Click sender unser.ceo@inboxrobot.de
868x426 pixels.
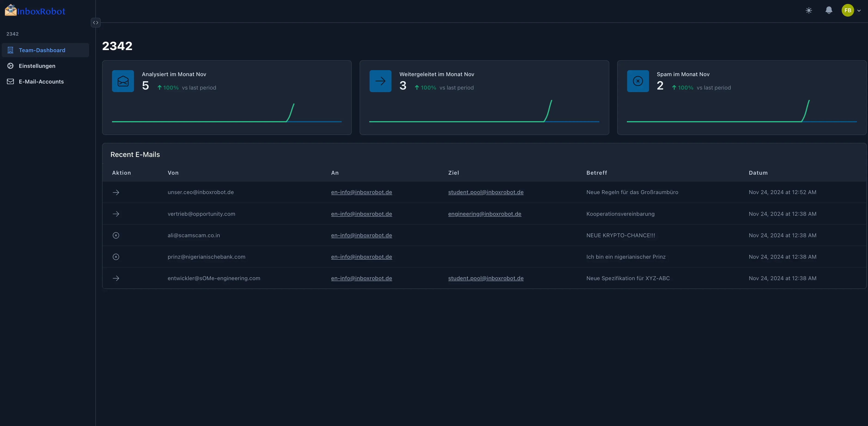click(x=201, y=192)
